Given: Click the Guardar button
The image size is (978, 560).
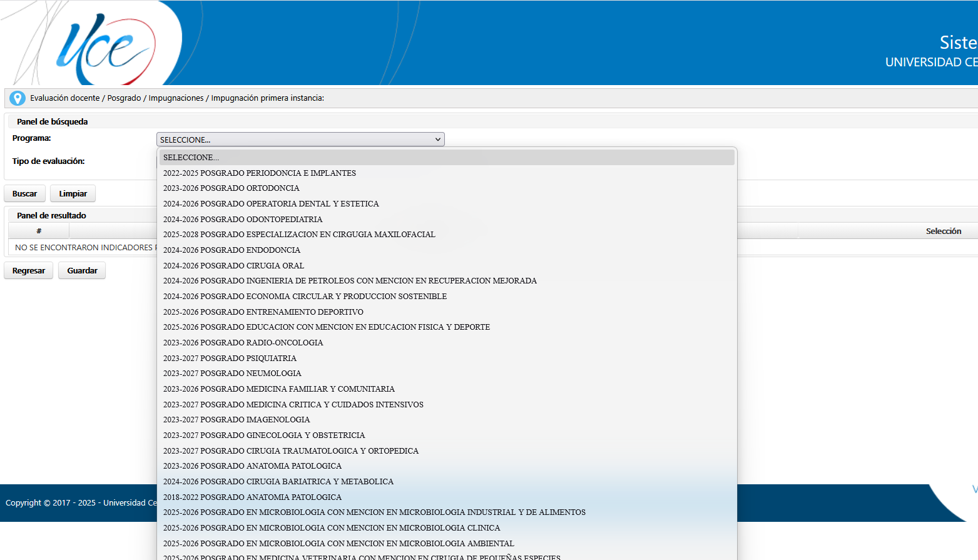Looking at the screenshot, I should tap(82, 271).
